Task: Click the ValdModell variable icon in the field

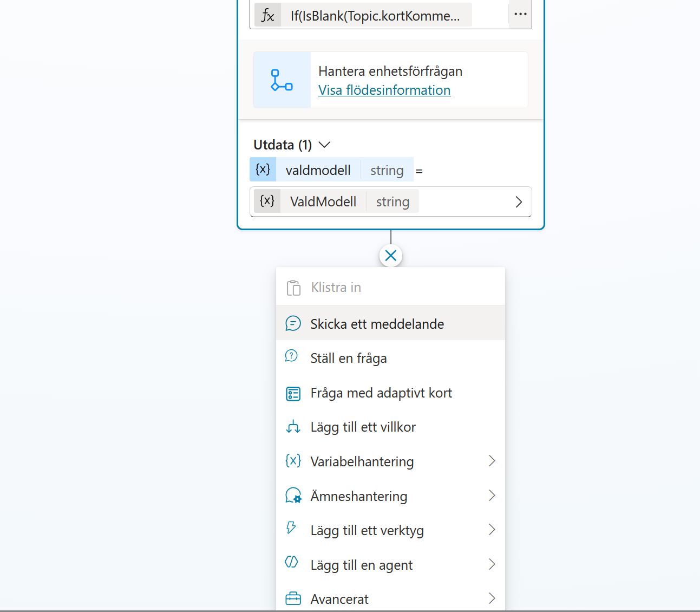Action: click(267, 201)
